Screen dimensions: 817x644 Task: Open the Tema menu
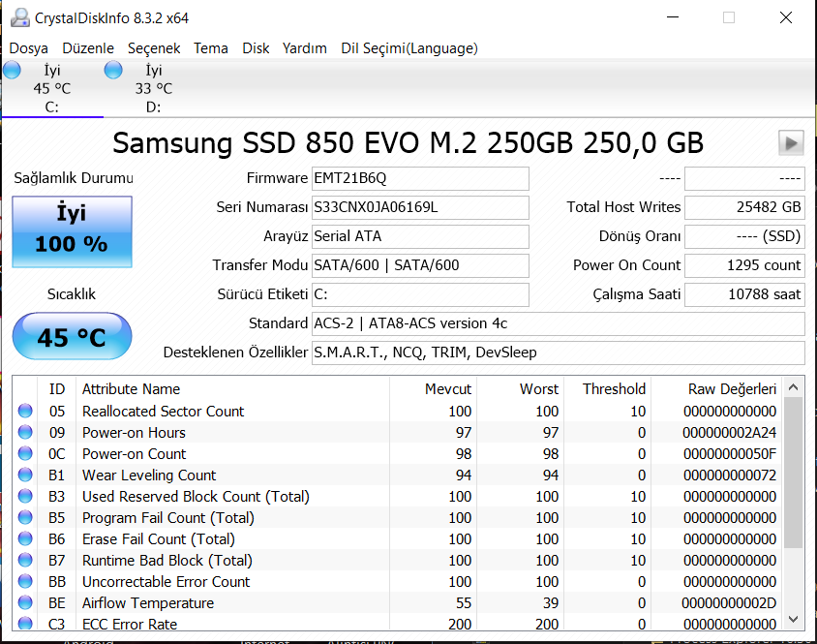tap(211, 48)
